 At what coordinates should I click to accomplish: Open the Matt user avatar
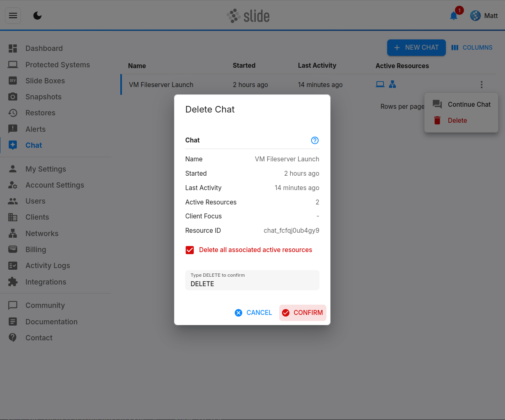coord(475,16)
